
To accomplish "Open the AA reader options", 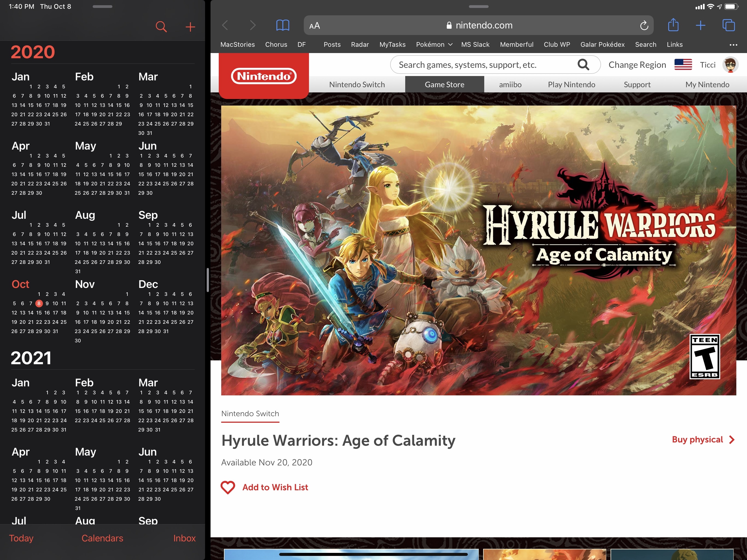I will 314,26.
